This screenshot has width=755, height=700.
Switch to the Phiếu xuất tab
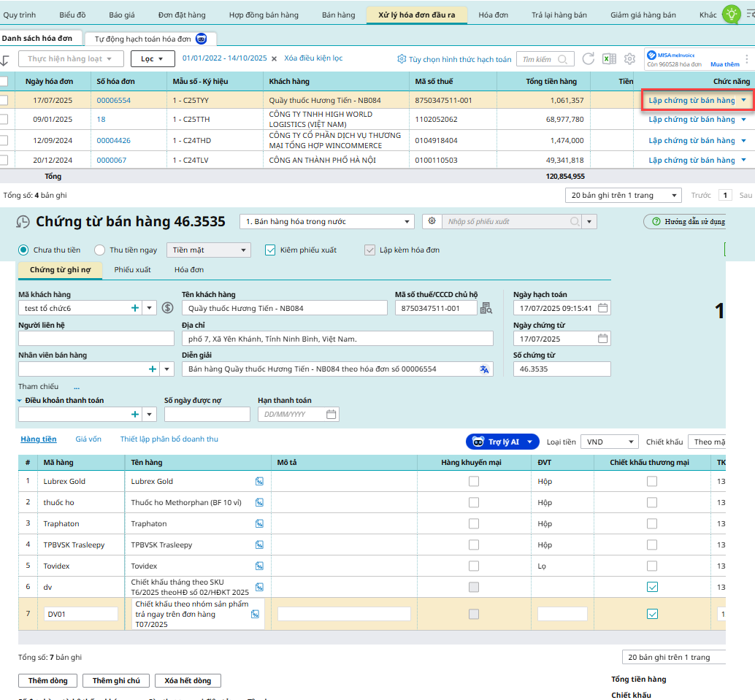[x=132, y=270]
